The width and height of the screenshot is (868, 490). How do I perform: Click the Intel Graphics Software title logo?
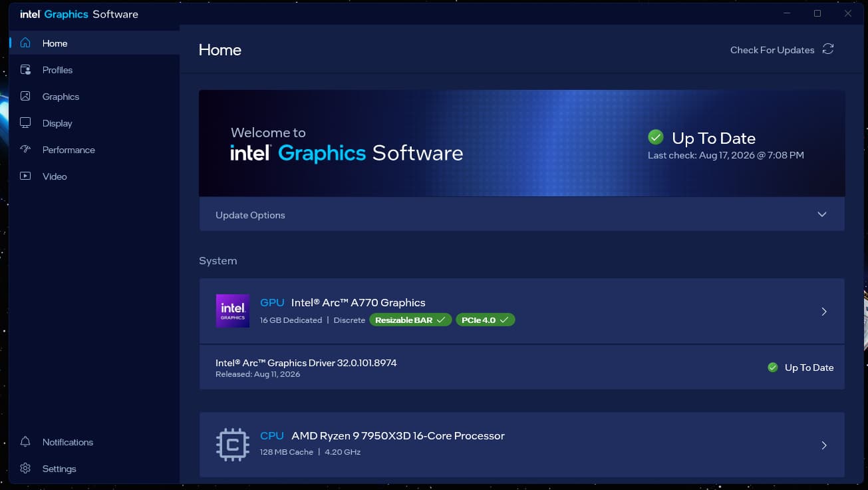click(79, 14)
